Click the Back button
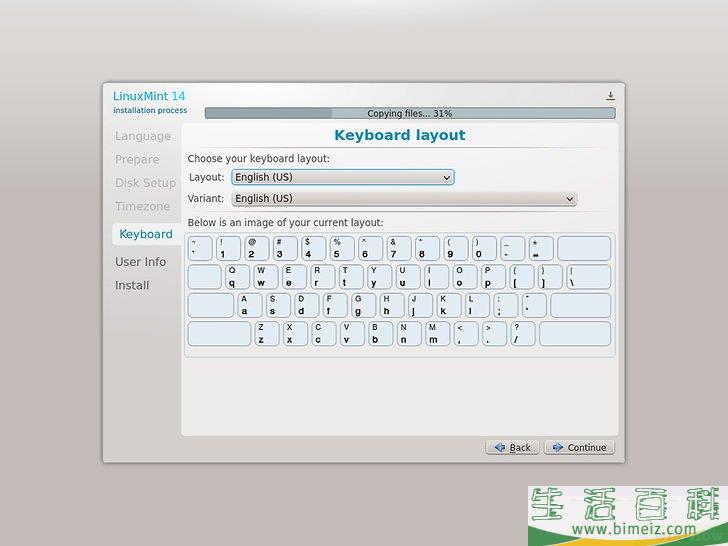Screen dimensions: 728x546 512,447
